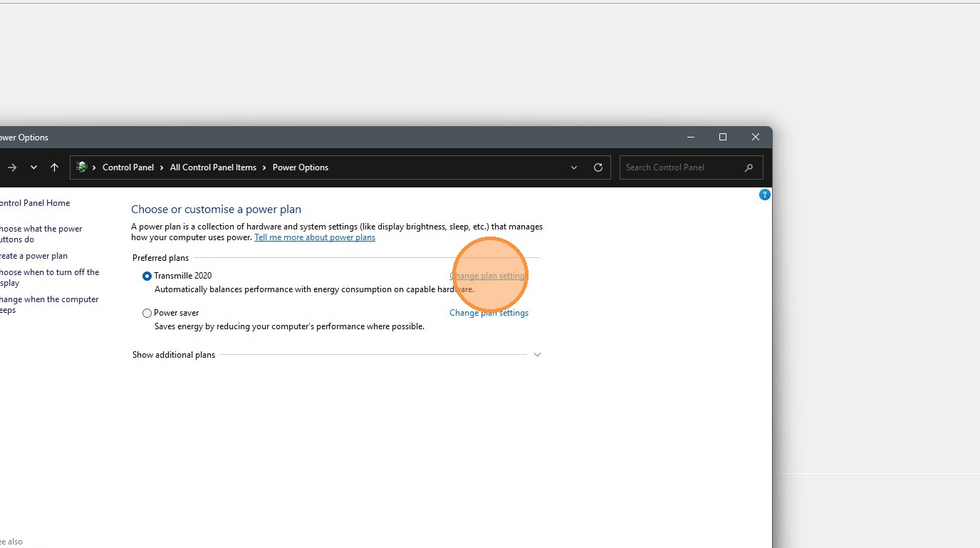Click the Power Options address bar icon
The height and width of the screenshot is (548, 980).
click(82, 167)
